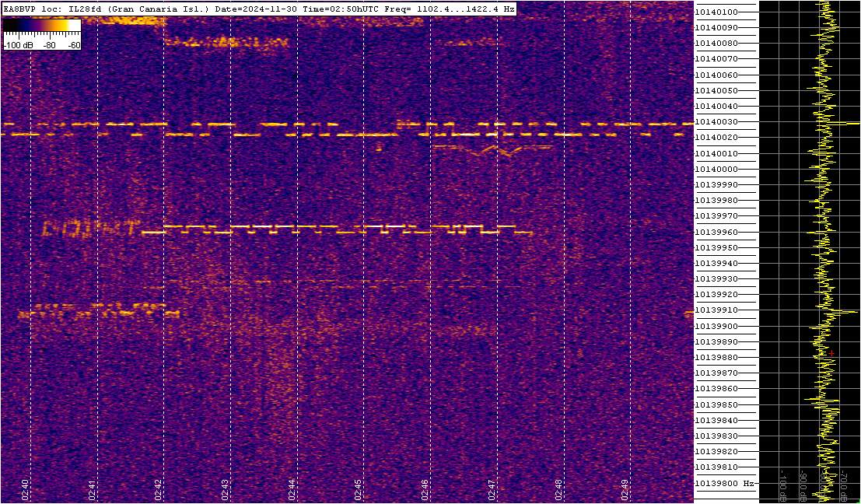Click the dB color scale gradient bar
The height and width of the screenshot is (504, 861).
coord(42,25)
